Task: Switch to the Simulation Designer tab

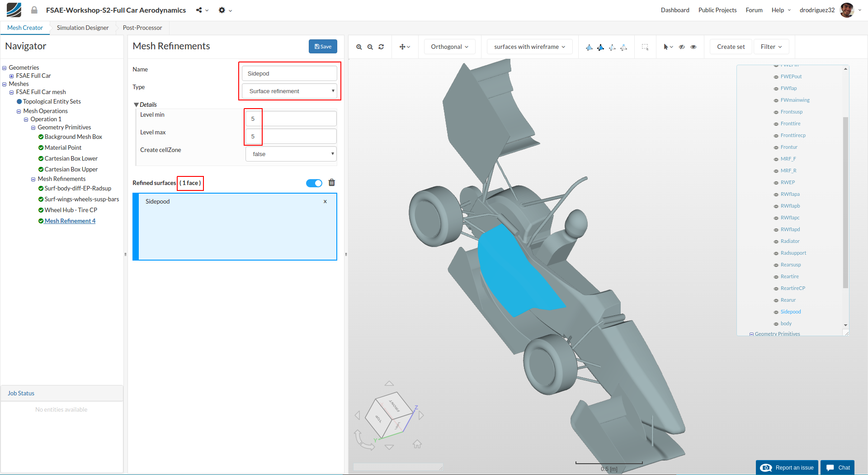Action: tap(83, 28)
